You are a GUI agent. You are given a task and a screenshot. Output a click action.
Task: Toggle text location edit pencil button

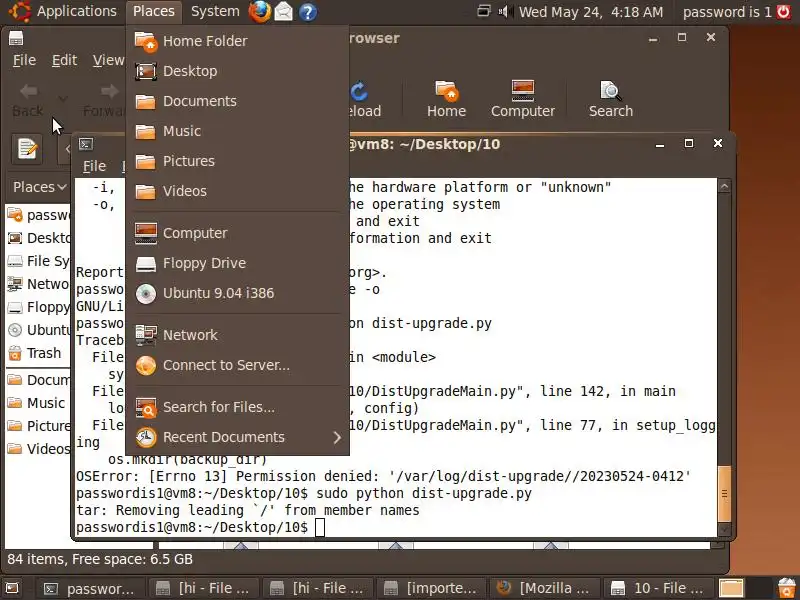[x=27, y=149]
